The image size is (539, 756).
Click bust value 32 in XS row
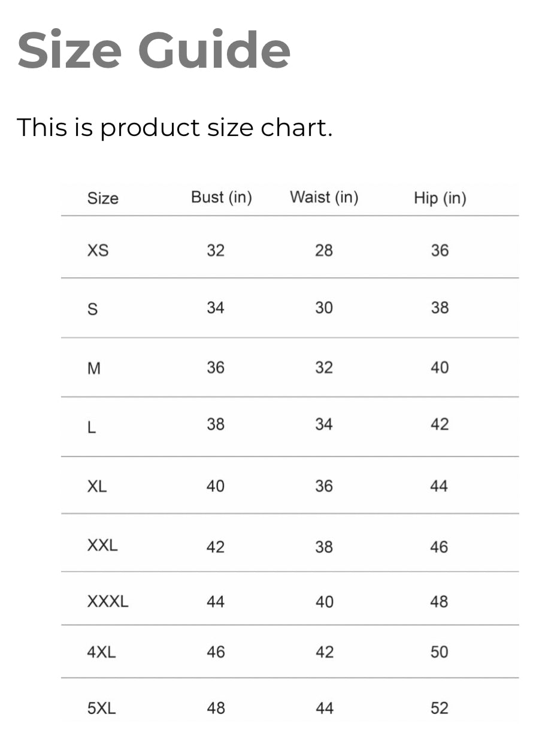point(216,250)
